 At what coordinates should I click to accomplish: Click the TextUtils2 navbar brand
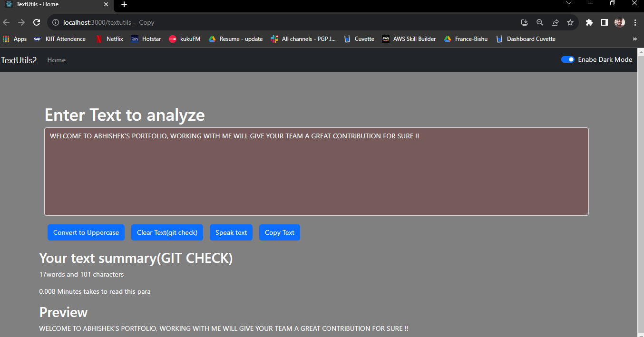click(x=19, y=60)
